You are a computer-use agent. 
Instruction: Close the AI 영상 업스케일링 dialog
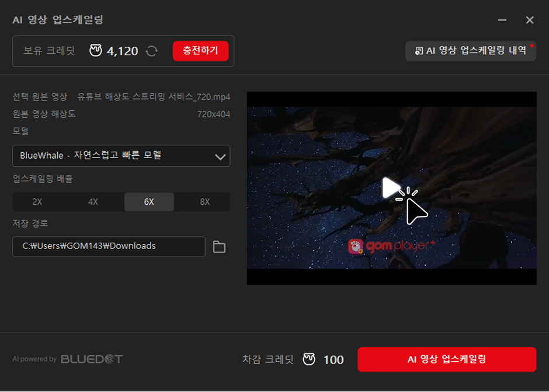[530, 20]
